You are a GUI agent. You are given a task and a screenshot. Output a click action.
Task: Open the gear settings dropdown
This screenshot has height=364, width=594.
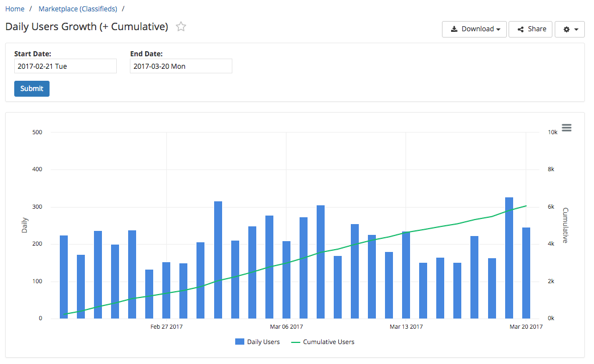(570, 29)
